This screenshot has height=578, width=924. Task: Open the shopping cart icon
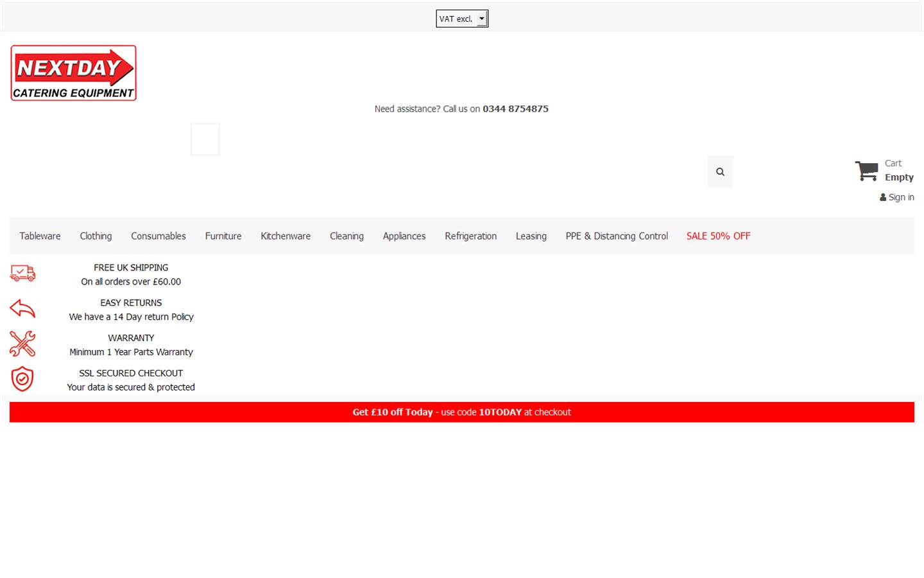point(866,171)
